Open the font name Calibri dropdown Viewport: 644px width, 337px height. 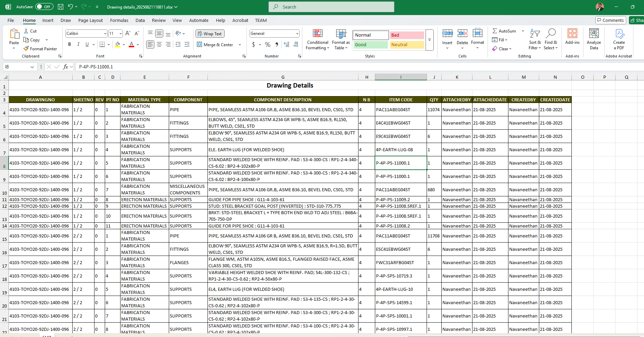pos(105,34)
